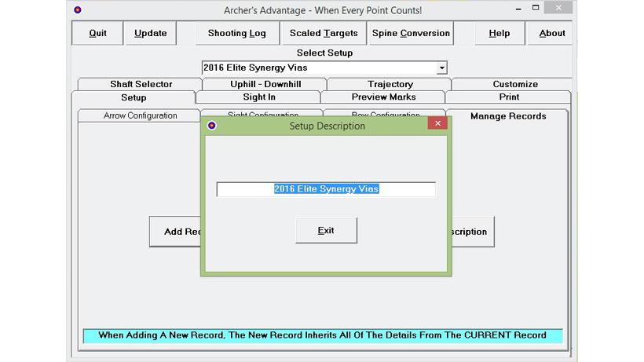Switch to the Trajectory tab

(x=390, y=84)
